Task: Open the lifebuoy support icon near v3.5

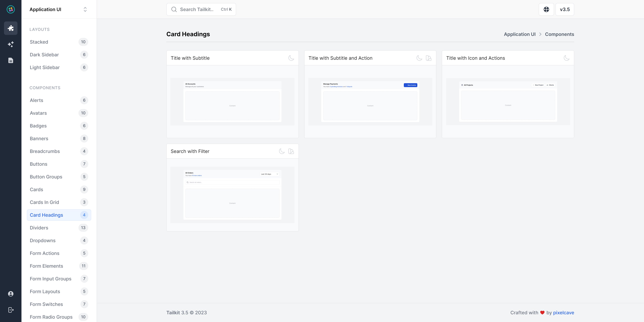Action: (x=546, y=9)
